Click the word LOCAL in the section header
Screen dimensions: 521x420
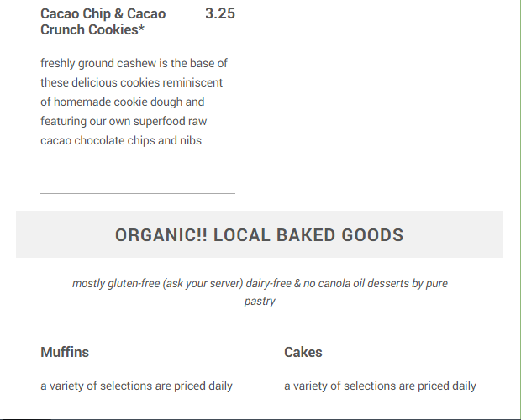point(241,235)
